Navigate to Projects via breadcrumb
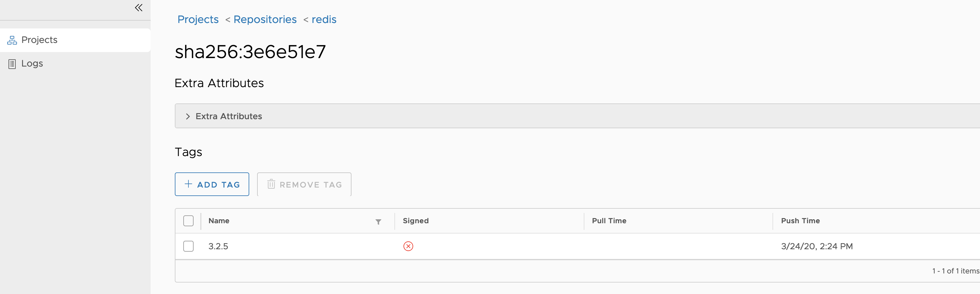 tap(198, 19)
